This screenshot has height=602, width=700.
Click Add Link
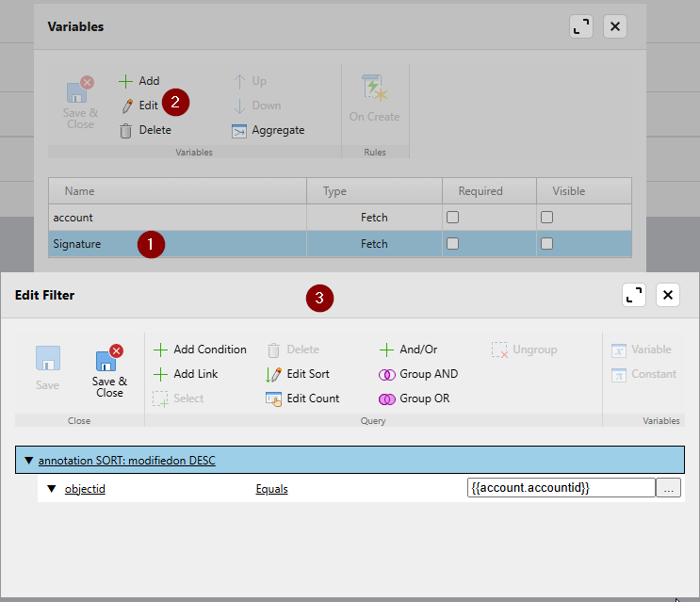(x=186, y=374)
